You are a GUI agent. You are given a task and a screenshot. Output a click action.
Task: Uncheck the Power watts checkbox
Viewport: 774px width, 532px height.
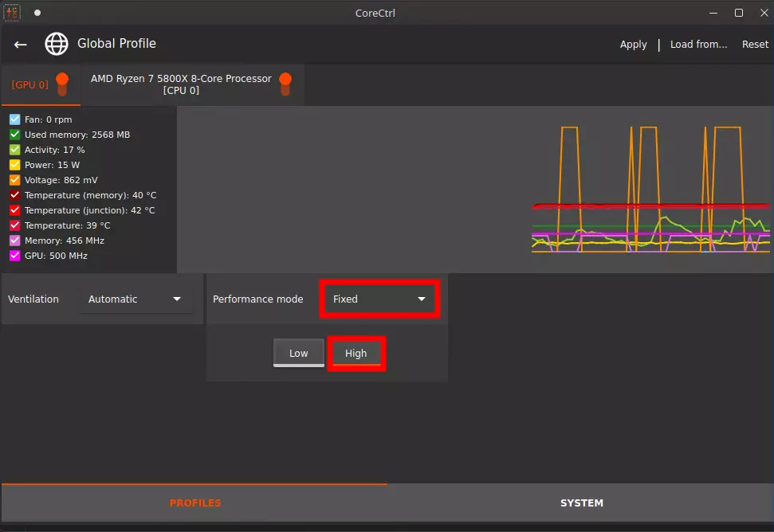[15, 165]
